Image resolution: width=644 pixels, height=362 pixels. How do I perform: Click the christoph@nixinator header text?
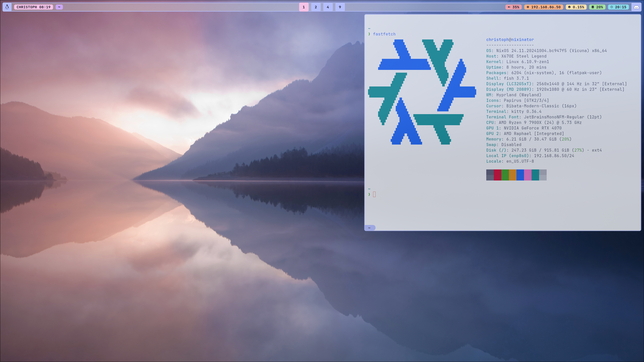[510, 40]
